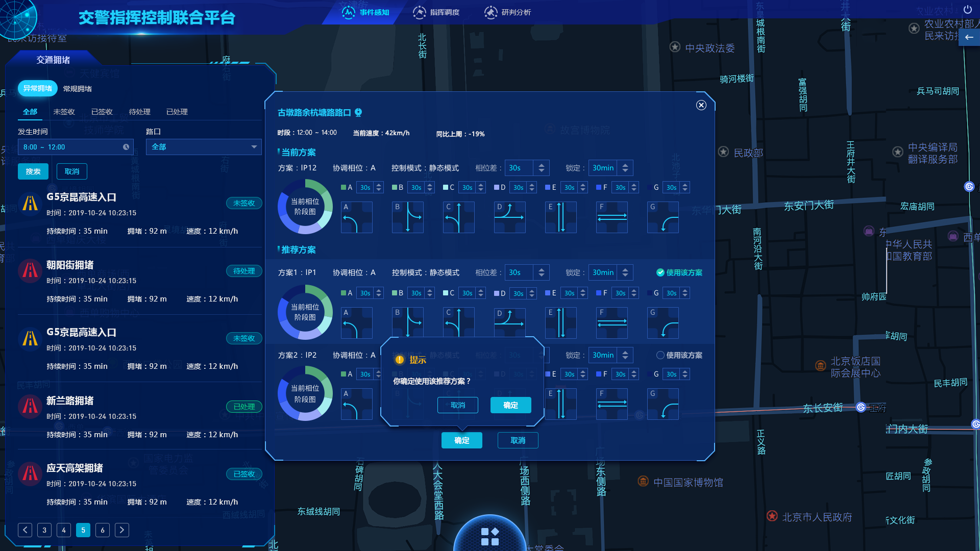980x551 pixels.
Task: Select phase E diagram in current plan
Action: (x=561, y=217)
